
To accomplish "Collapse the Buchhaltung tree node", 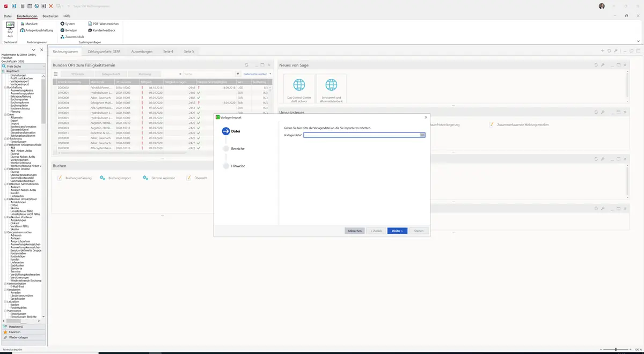I will (x=5, y=87).
